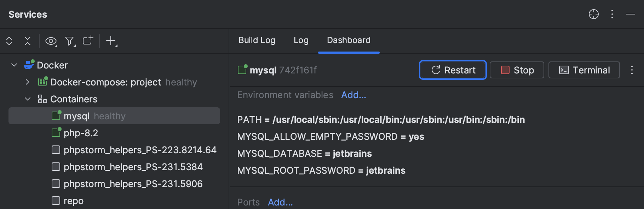This screenshot has height=209, width=644.
Task: Switch to the Build Log tab
Action: [257, 40]
